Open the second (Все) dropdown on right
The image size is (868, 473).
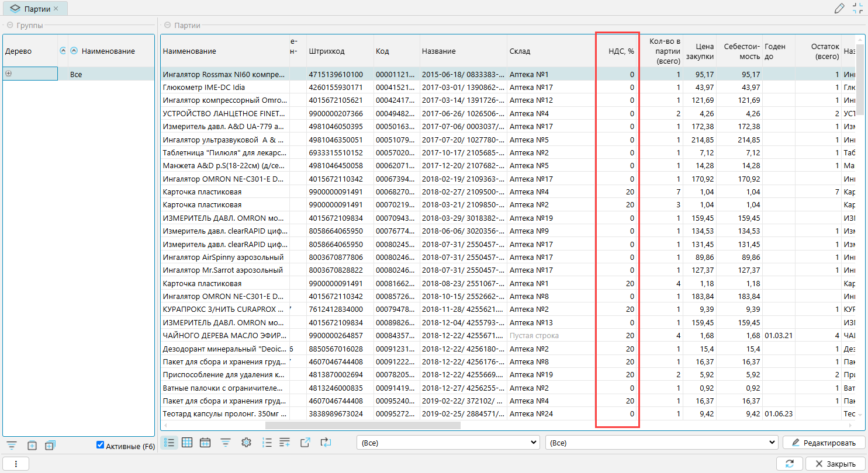click(x=661, y=443)
